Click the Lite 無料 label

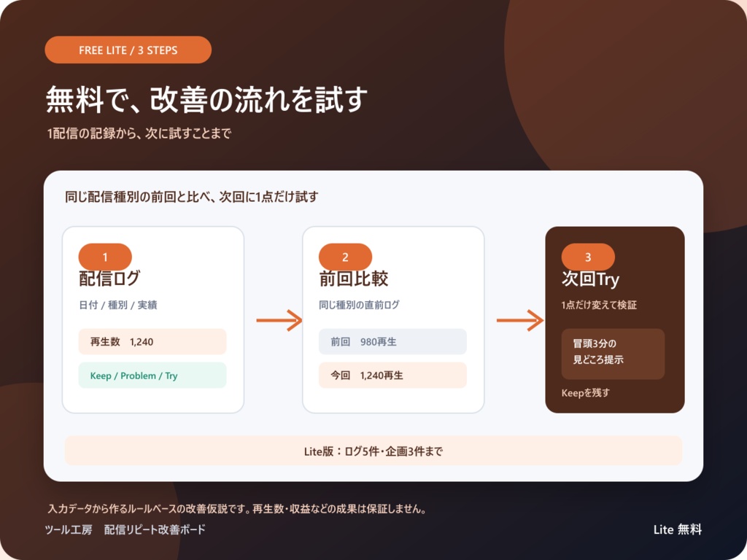coord(678,529)
